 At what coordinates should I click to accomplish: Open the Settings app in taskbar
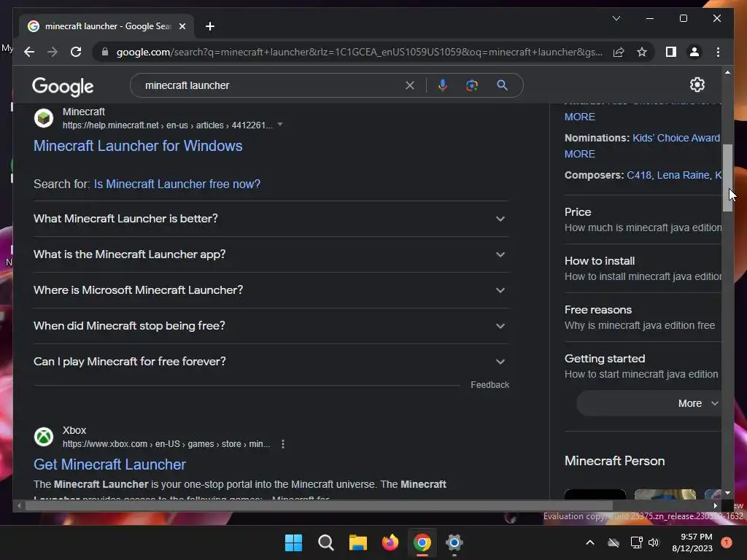pyautogui.click(x=454, y=542)
